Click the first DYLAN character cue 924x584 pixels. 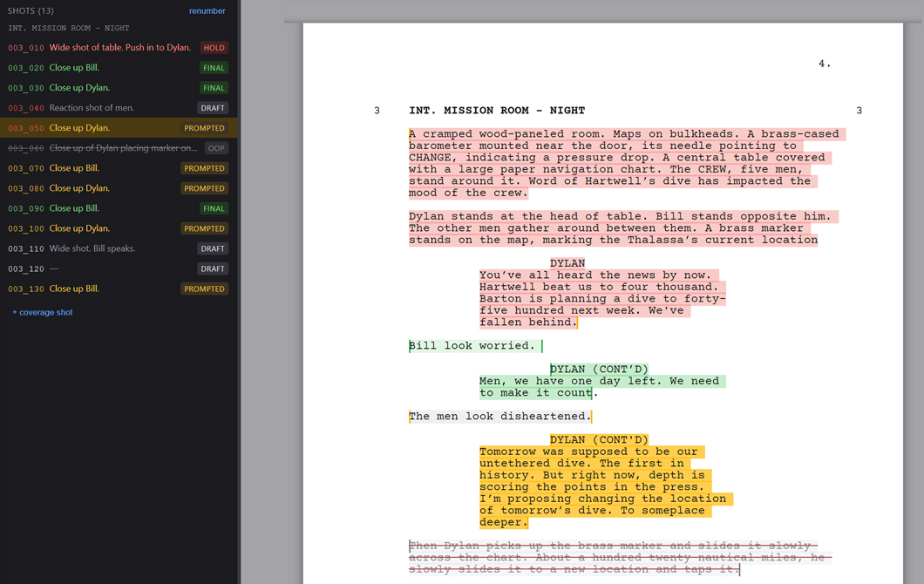coord(567,263)
